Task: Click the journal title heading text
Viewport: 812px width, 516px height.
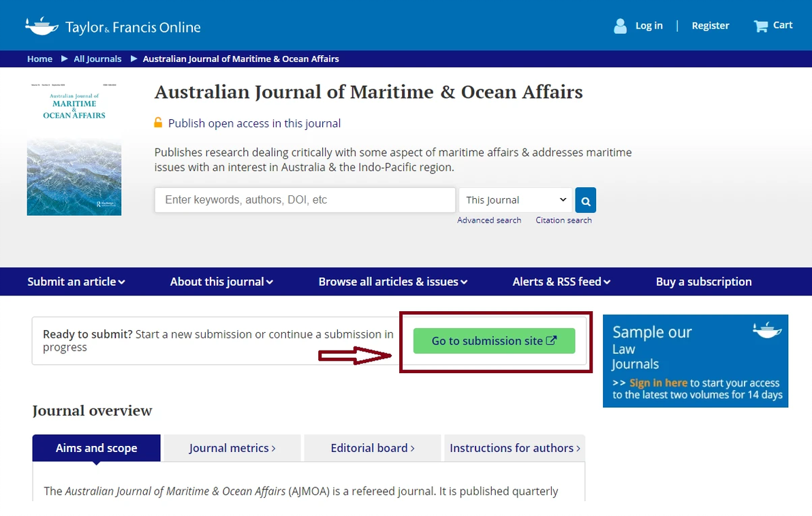Action: point(369,92)
